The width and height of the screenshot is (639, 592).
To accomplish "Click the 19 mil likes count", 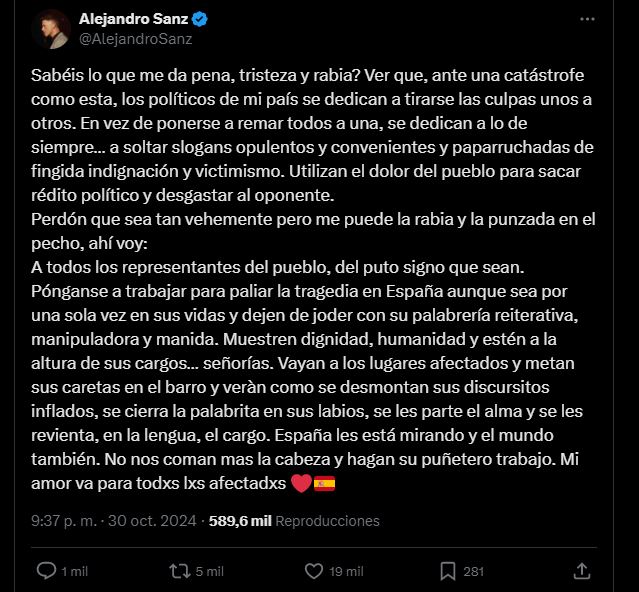I will click(346, 571).
